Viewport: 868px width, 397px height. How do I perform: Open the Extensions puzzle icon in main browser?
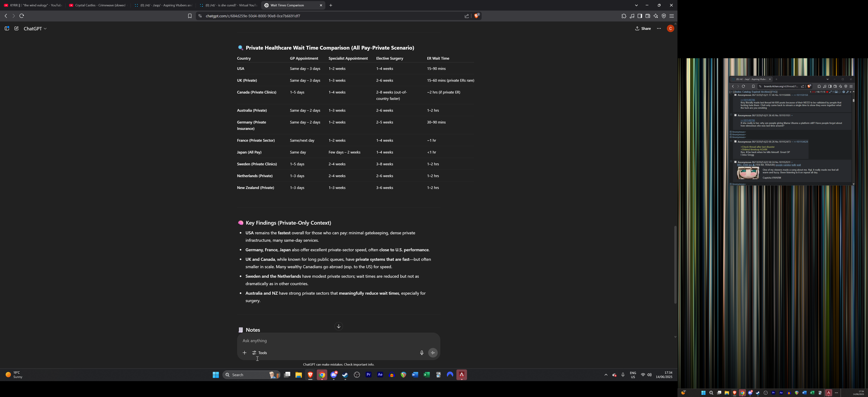(x=624, y=16)
